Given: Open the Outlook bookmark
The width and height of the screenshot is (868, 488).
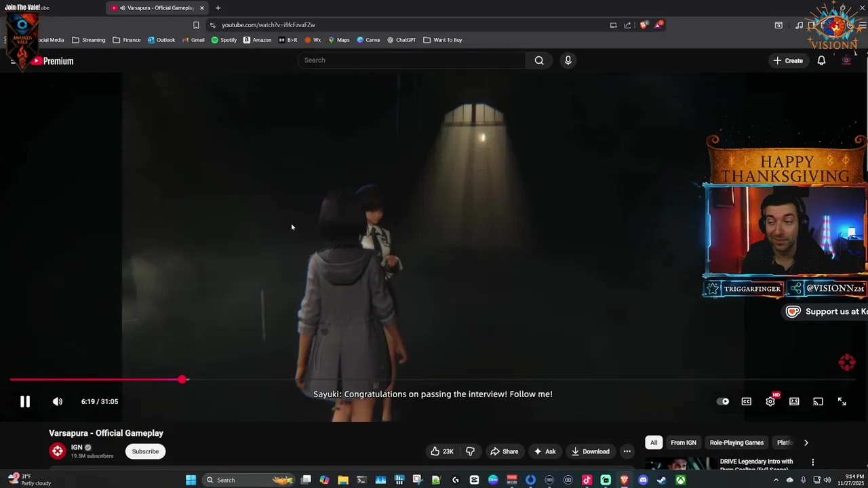Looking at the screenshot, I should [161, 40].
